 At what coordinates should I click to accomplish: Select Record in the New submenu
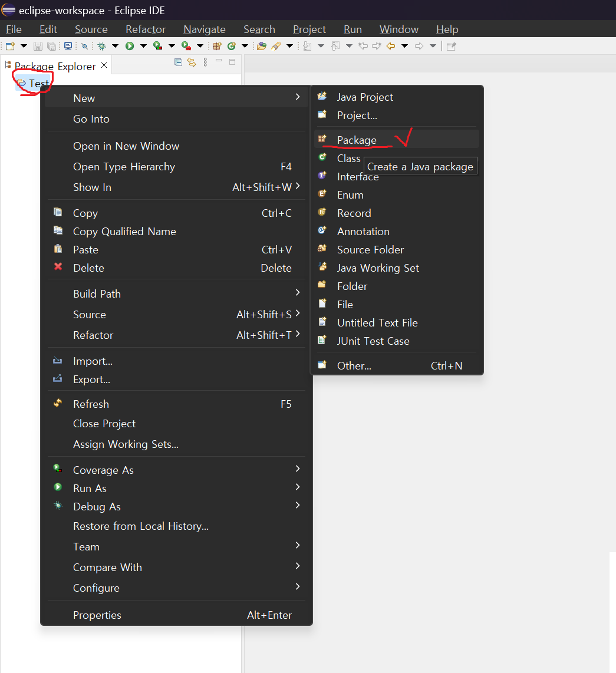click(x=397, y=213)
